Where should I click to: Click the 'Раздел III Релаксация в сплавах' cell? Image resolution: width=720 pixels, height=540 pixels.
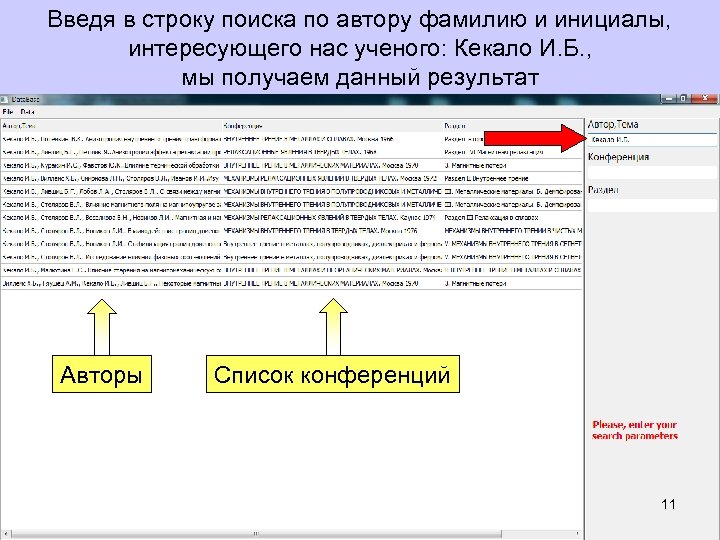(512, 217)
